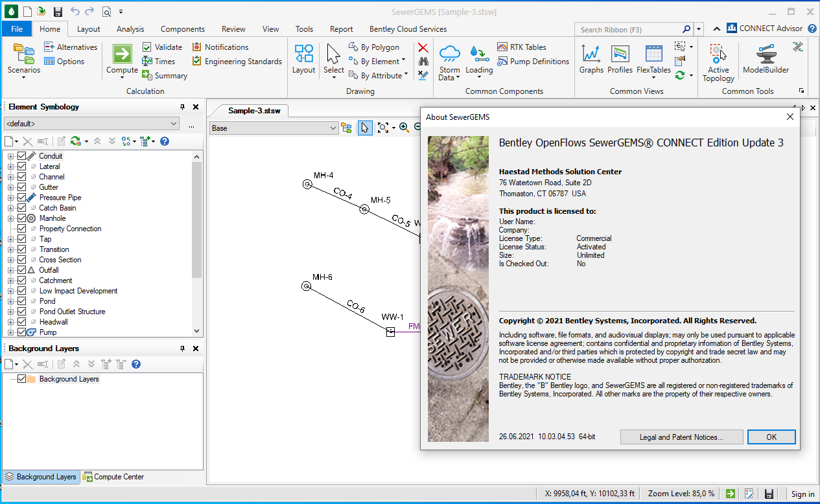Expand the Pond Outlet Structure tree node
The height and width of the screenshot is (504, 820).
(x=10, y=312)
